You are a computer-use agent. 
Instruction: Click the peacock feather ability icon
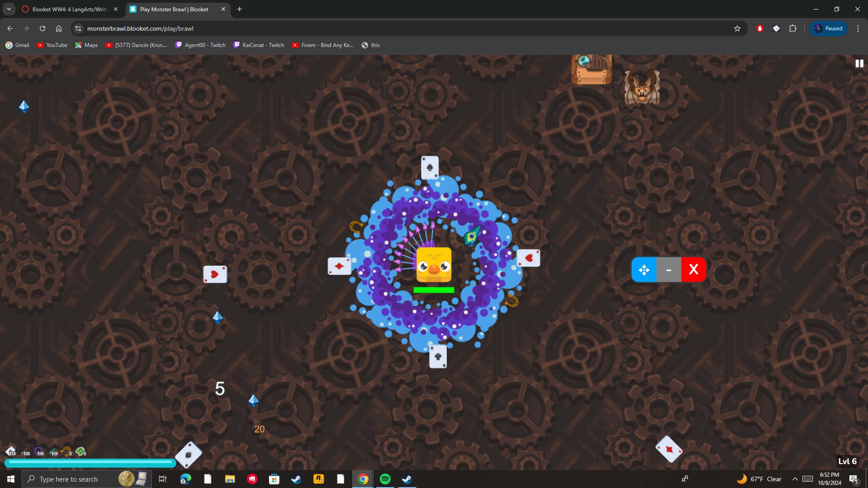(52, 451)
